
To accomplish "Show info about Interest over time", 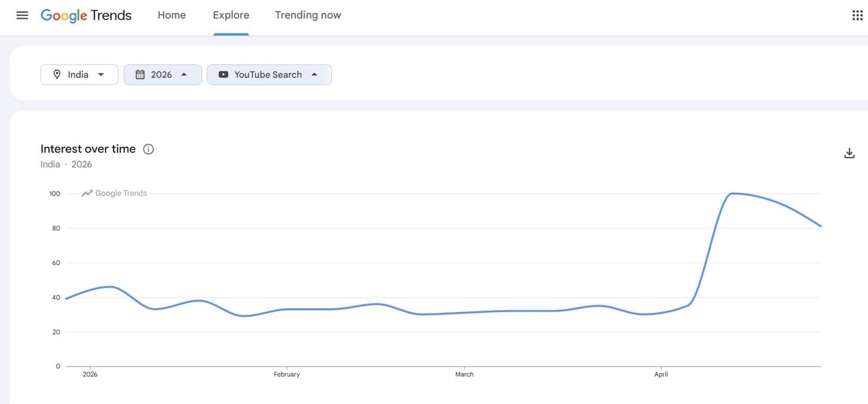I will (x=148, y=149).
